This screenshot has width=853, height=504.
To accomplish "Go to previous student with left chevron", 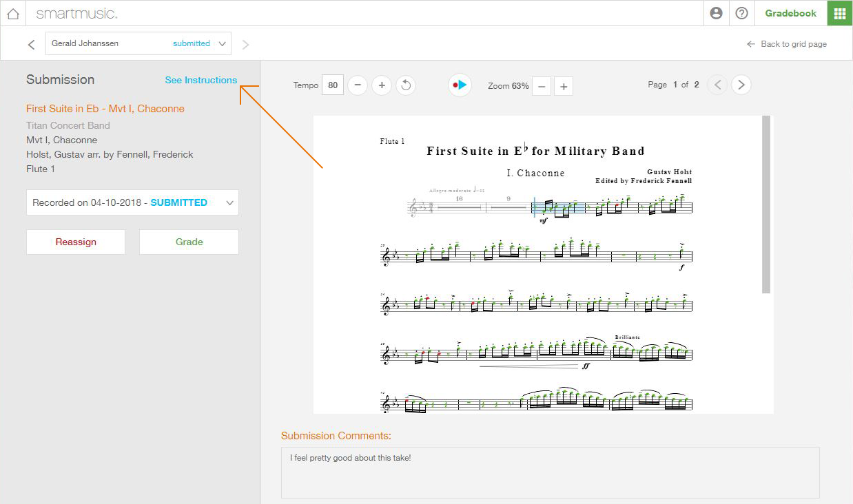I will pyautogui.click(x=31, y=45).
